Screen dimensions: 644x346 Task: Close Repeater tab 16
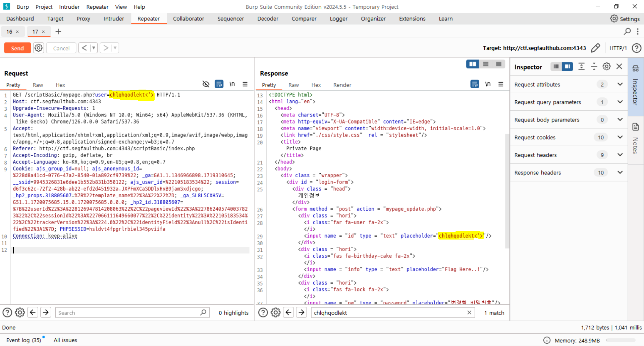(17, 32)
